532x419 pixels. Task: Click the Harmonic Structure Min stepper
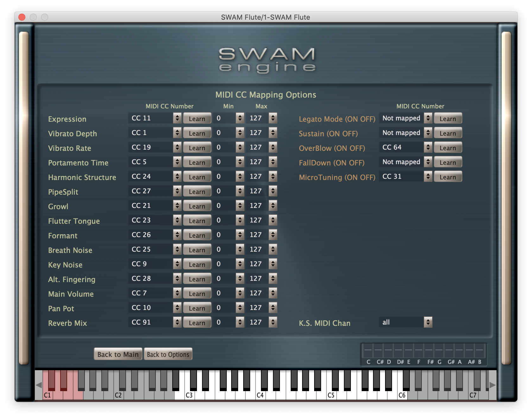[240, 177]
